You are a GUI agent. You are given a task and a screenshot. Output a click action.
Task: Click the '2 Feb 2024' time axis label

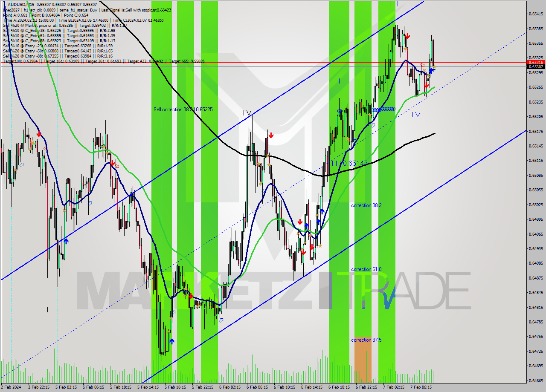point(10,387)
